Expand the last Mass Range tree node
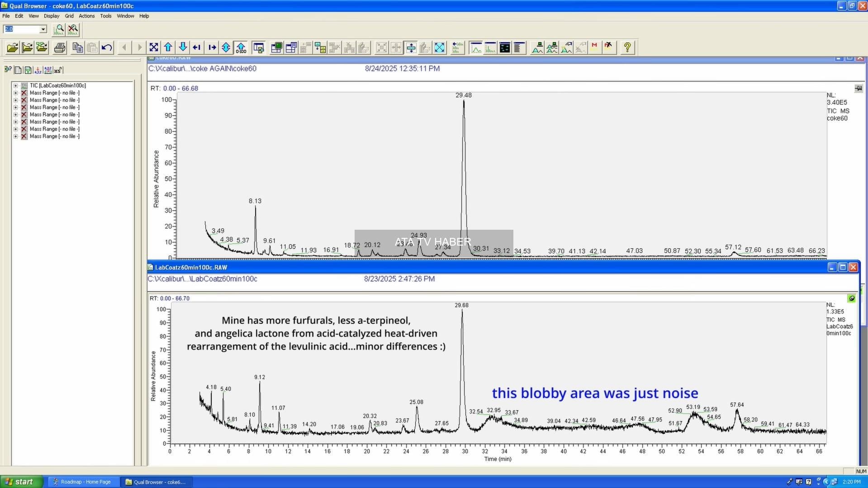 tap(15, 136)
